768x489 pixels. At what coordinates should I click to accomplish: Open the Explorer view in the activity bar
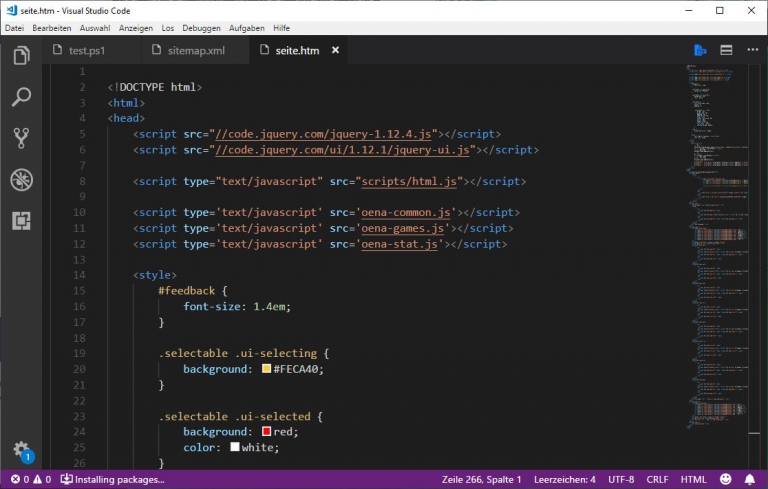pyautogui.click(x=21, y=55)
